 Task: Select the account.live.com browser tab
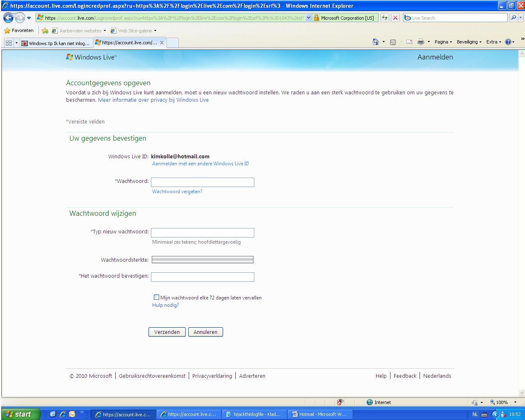click(126, 43)
